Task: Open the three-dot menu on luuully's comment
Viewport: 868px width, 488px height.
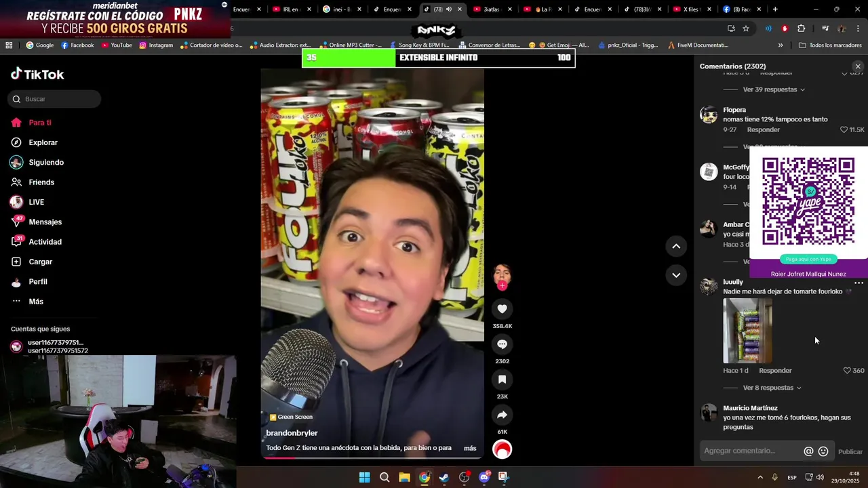Action: [859, 283]
